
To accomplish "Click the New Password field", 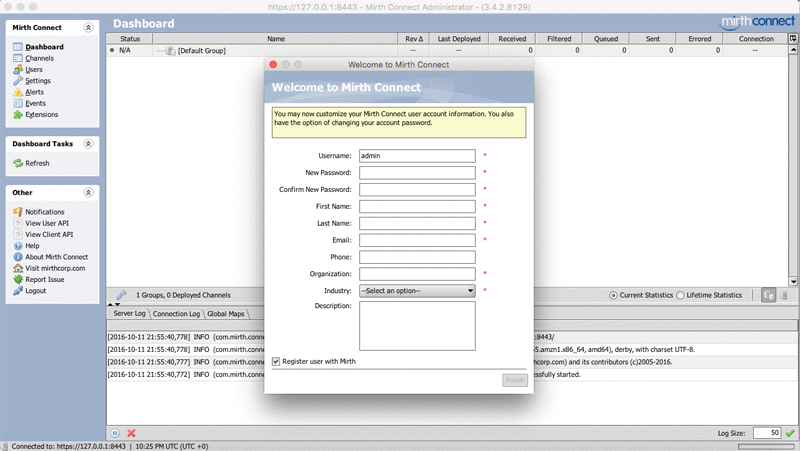I will (417, 172).
